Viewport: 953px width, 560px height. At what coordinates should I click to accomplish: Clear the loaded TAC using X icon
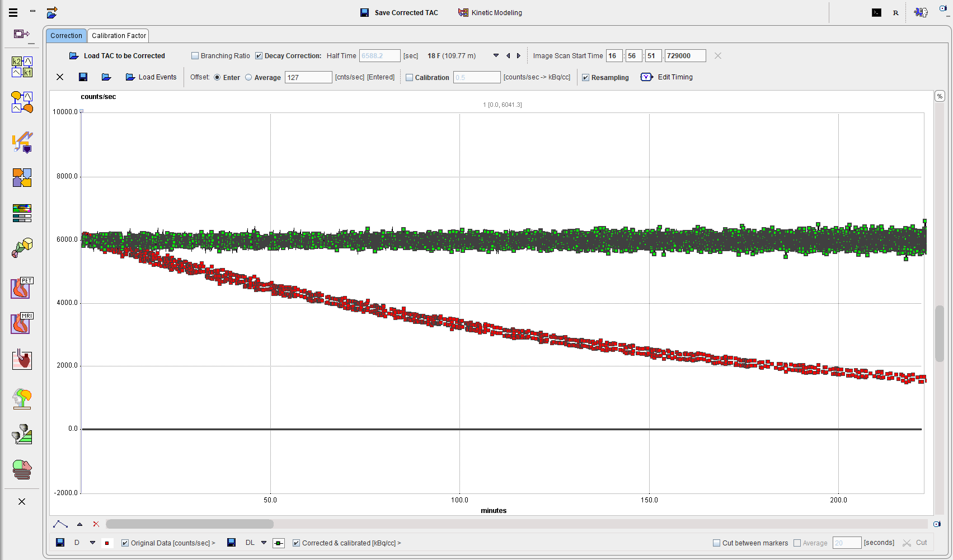pos(60,77)
